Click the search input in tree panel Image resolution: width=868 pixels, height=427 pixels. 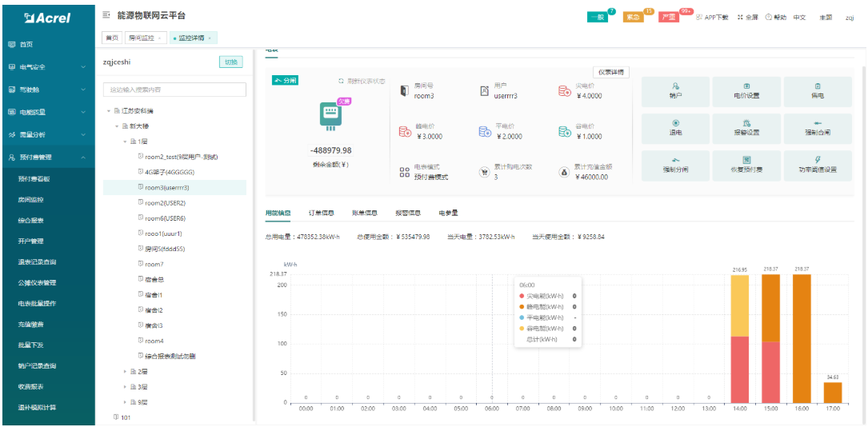click(174, 90)
